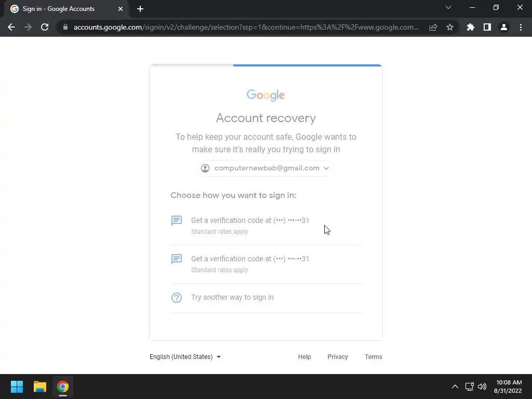532x399 pixels.
Task: Open File Explorer from the taskbar
Action: click(39, 387)
